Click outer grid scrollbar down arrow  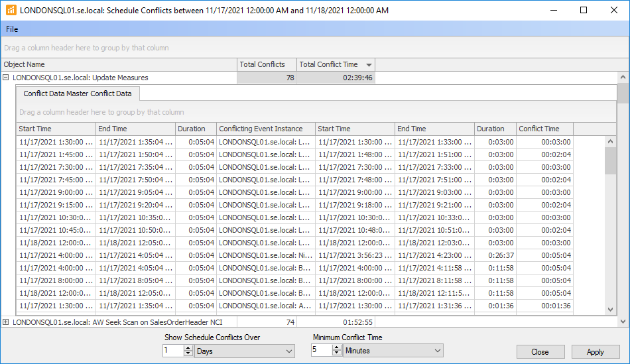click(x=623, y=322)
